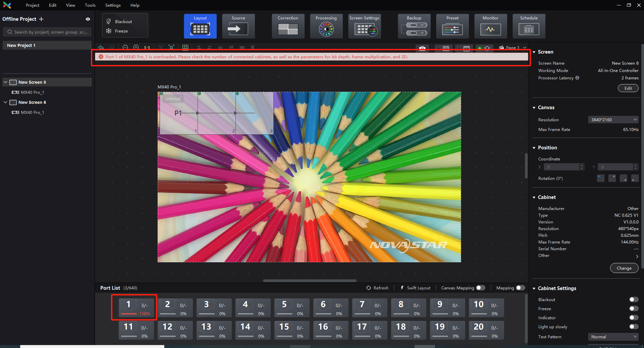This screenshot has height=348, width=644.
Task: Open the Preset module
Action: pos(452,26)
